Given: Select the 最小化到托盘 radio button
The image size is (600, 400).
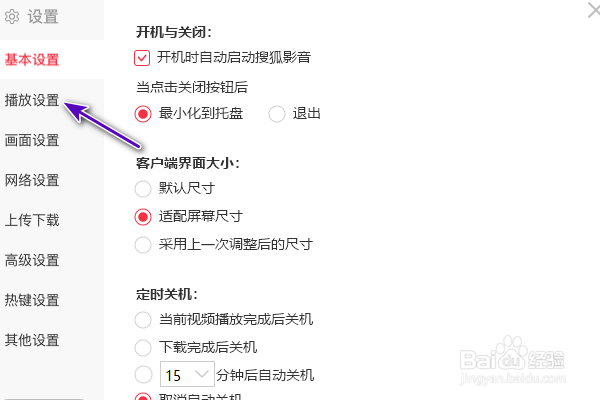Looking at the screenshot, I should [142, 113].
